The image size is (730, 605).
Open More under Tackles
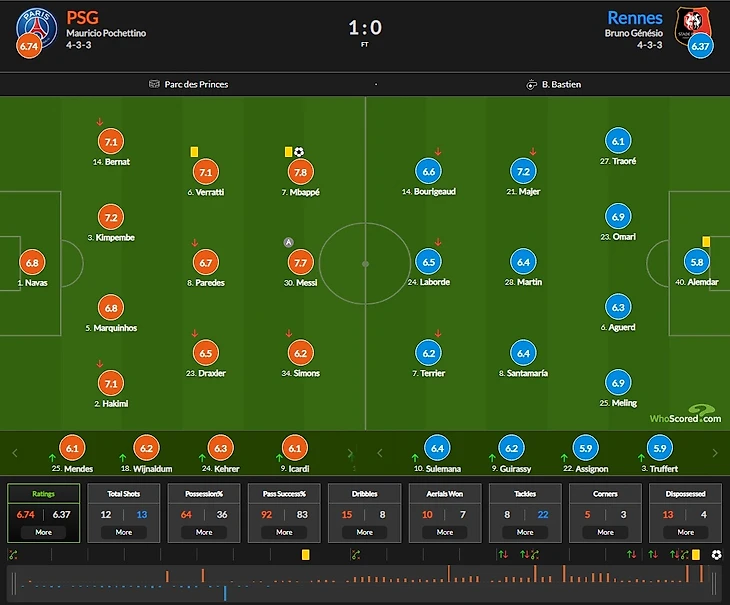(x=525, y=532)
